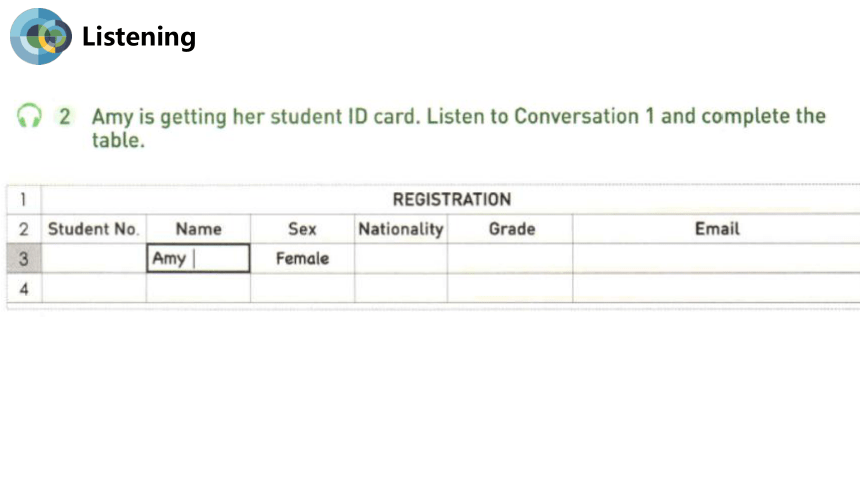Click the green headphones audio icon
Screen dimensions: 860x484
(x=29, y=116)
